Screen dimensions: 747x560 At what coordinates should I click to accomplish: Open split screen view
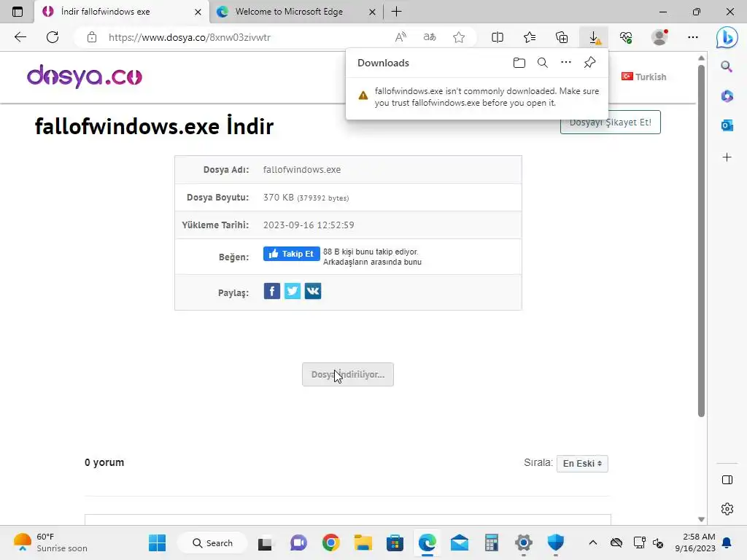498,37
